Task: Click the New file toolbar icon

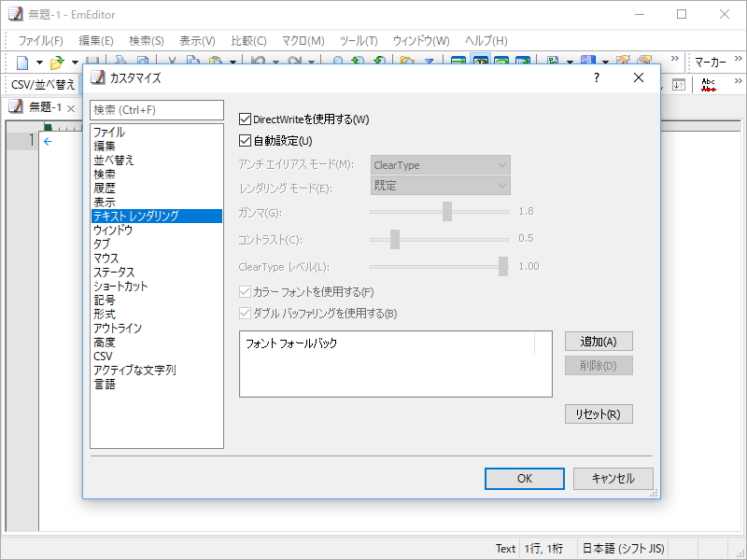Action: tap(22, 62)
